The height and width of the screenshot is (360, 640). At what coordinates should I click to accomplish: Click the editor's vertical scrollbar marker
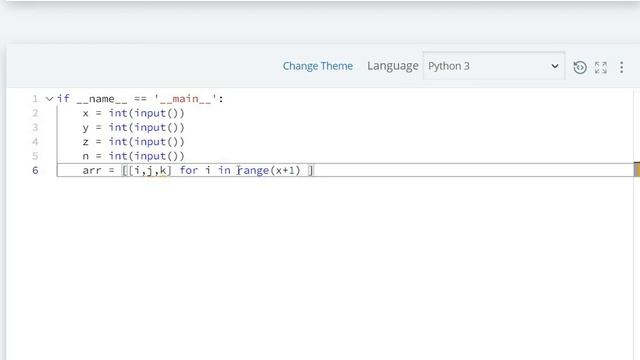[636, 169]
